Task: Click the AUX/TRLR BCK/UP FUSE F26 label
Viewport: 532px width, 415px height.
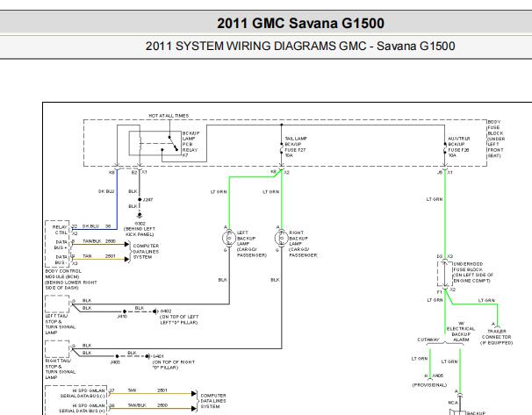Action: (459, 147)
